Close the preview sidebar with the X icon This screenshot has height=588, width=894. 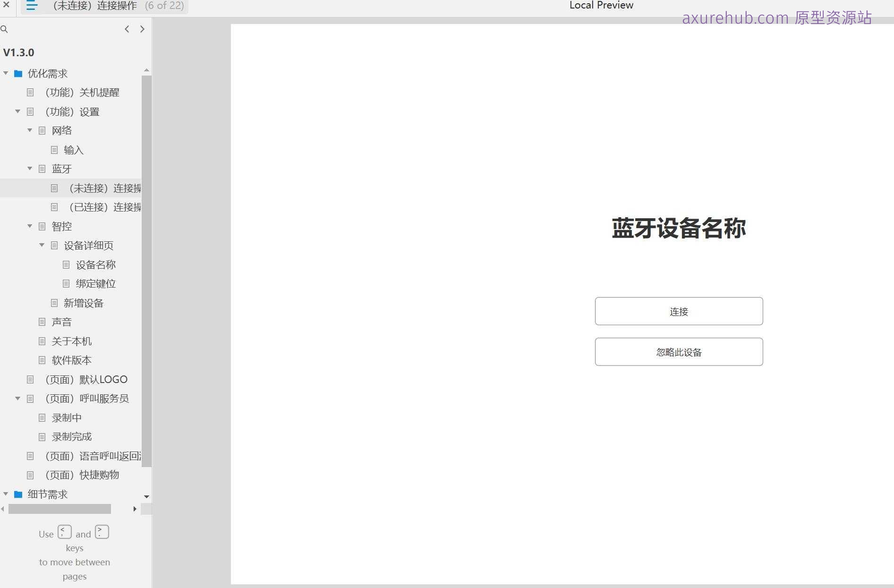[x=6, y=6]
